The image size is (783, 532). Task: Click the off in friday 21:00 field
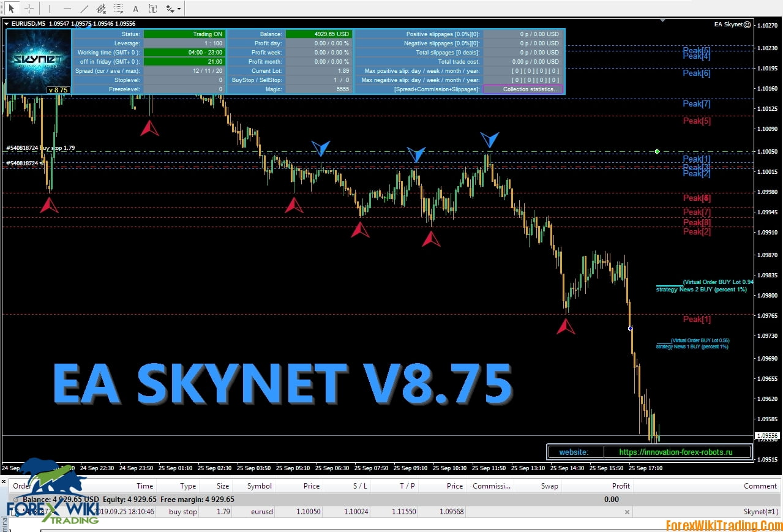coord(184,62)
